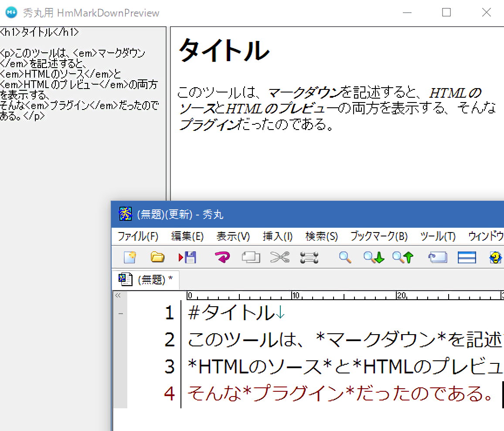Image resolution: width=504 pixels, height=431 pixels.
Task: Open the ファイル(F) menu
Action: tap(138, 236)
